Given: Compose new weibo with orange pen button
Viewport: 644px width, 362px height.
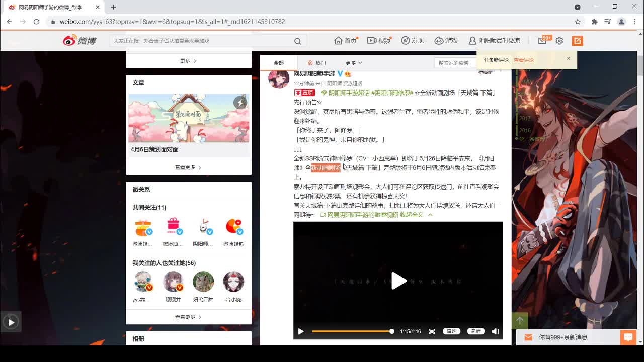Looking at the screenshot, I should [577, 41].
